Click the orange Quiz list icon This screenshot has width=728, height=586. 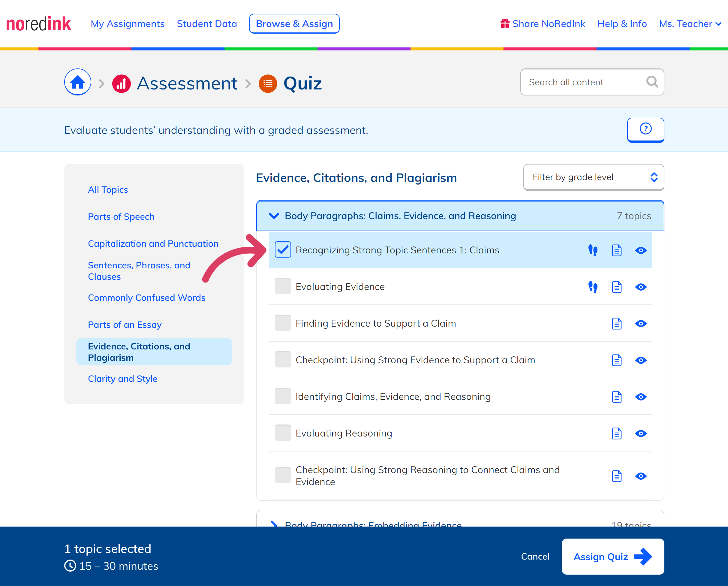pos(268,83)
